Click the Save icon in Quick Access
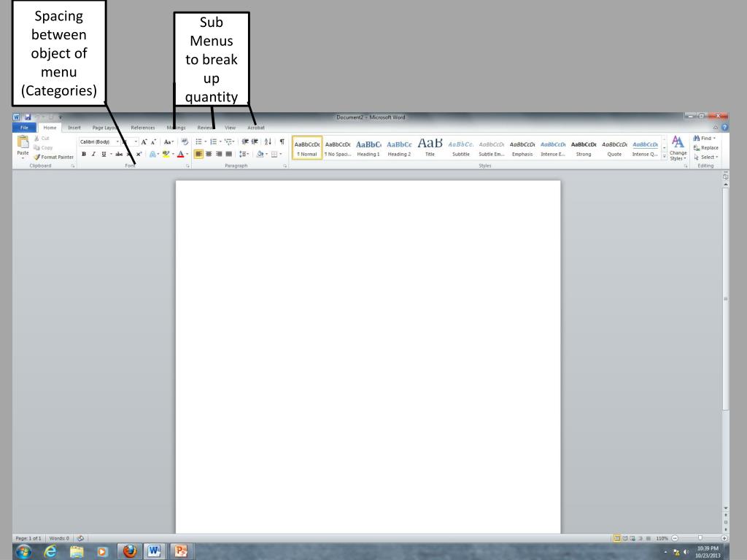747x560 pixels. click(x=28, y=117)
